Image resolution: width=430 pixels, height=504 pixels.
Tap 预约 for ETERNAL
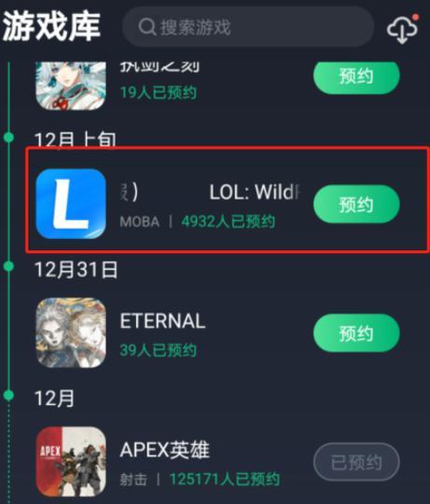tap(356, 333)
